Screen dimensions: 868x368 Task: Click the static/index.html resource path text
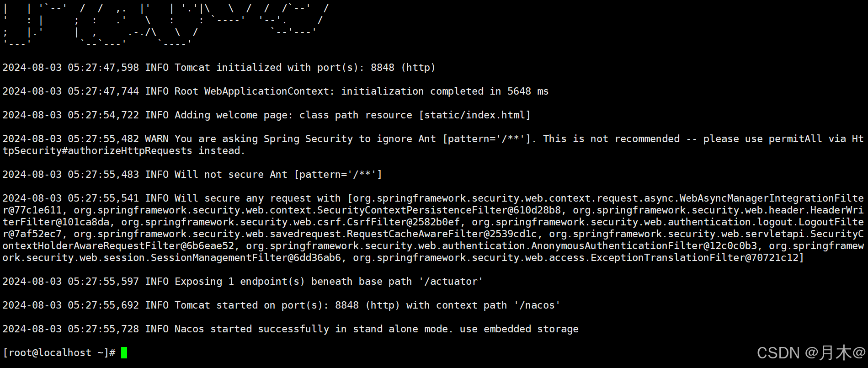[x=475, y=115]
